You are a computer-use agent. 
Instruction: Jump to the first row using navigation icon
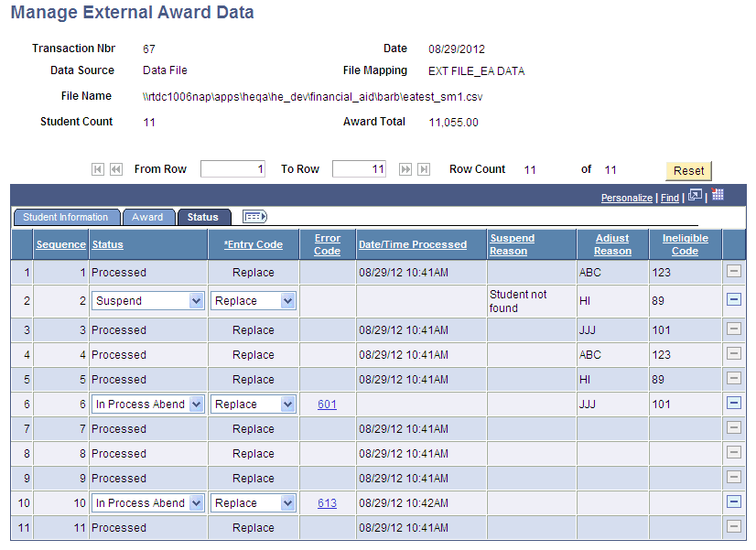tap(97, 168)
